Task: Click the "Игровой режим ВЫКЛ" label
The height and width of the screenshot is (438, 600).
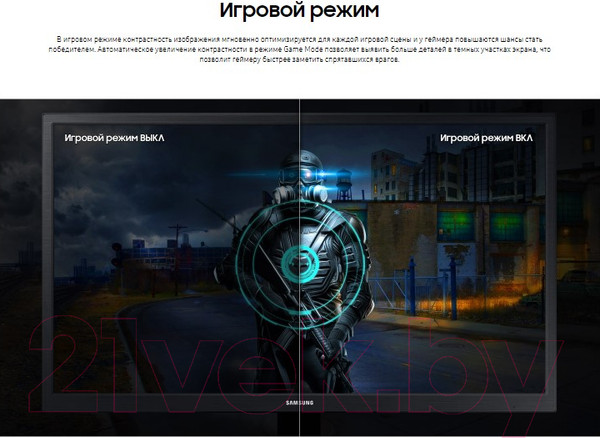Action: (x=114, y=138)
